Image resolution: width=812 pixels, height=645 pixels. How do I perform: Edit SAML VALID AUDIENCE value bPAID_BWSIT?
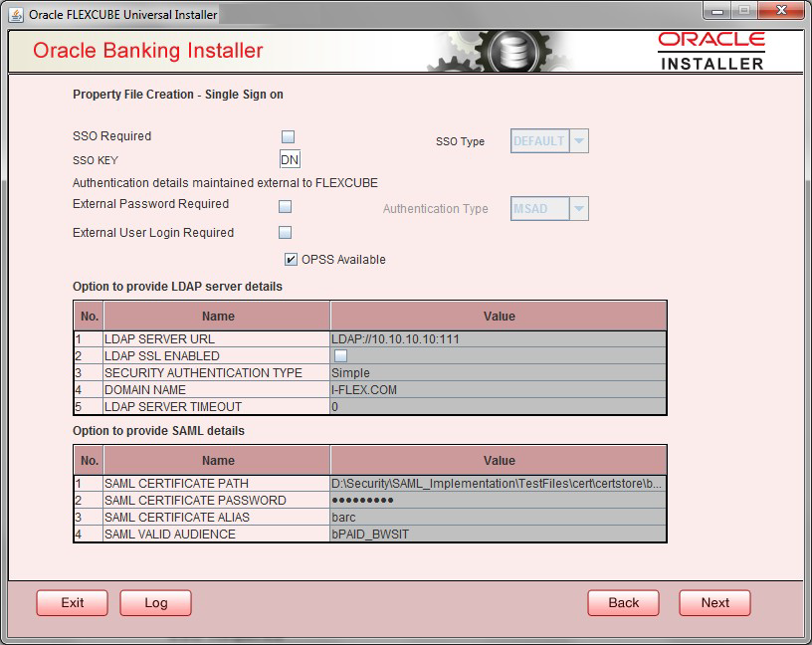[498, 535]
